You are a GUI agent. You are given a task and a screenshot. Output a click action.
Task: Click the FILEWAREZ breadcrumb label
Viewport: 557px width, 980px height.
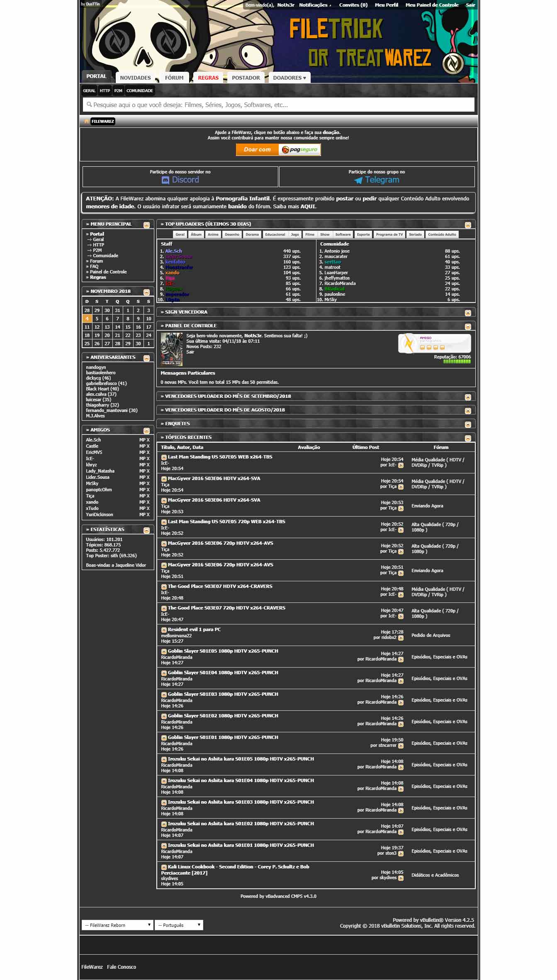pos(102,121)
